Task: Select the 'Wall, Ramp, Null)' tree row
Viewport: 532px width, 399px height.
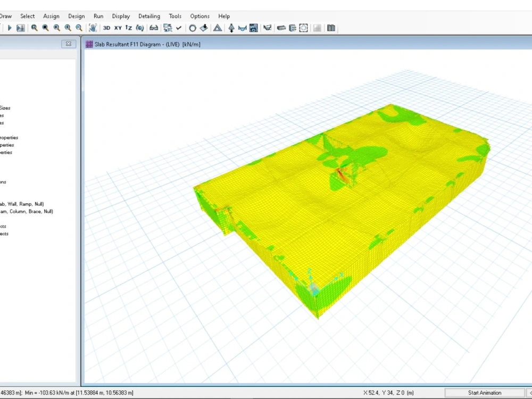Action: tap(22, 204)
